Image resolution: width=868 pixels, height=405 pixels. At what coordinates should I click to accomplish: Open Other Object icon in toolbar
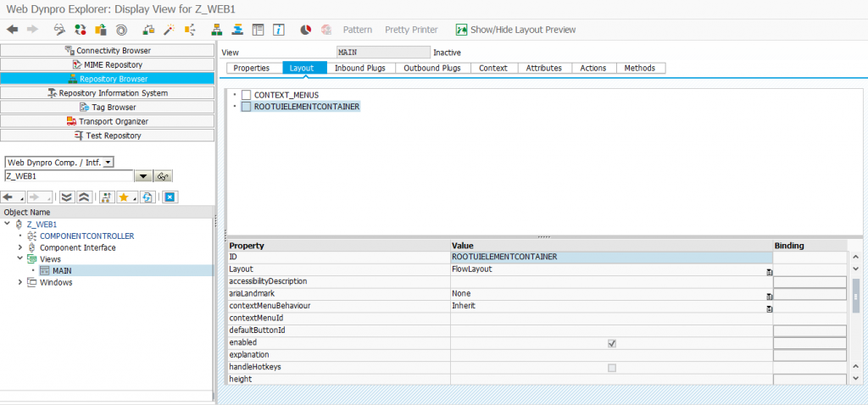pos(101,30)
